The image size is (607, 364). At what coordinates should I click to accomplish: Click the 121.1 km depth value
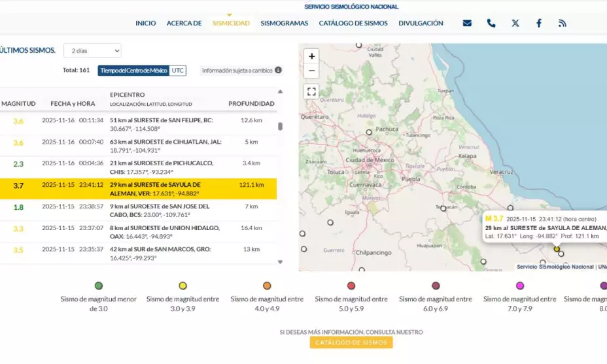pos(251,185)
